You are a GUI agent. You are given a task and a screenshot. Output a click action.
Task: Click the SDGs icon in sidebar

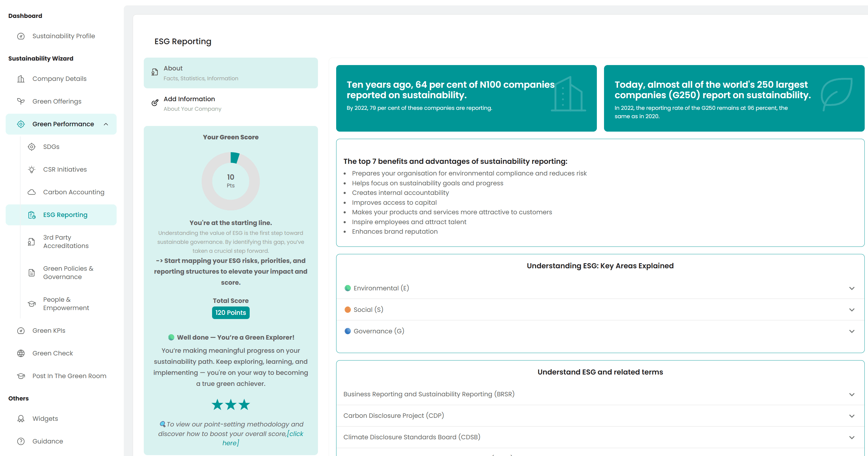(32, 147)
